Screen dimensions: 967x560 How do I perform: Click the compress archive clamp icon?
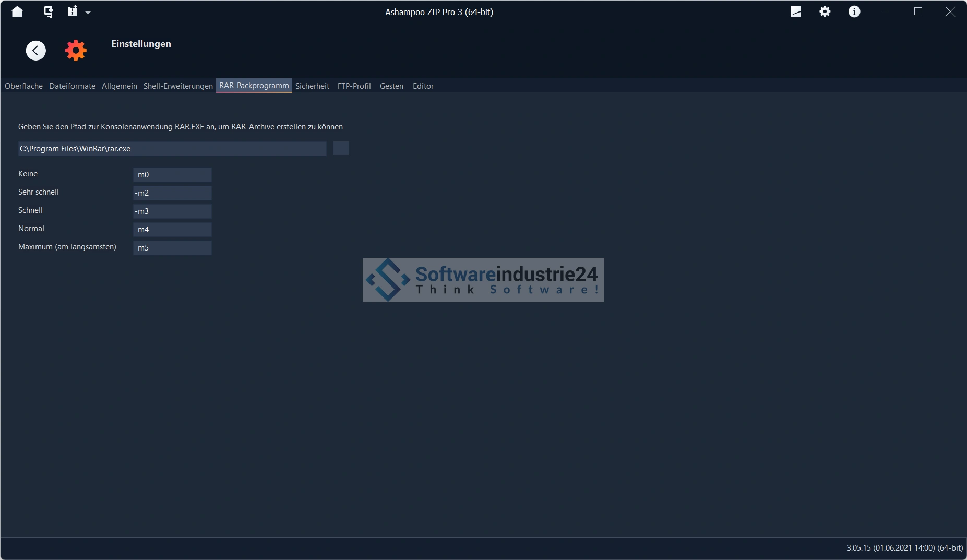48,11
